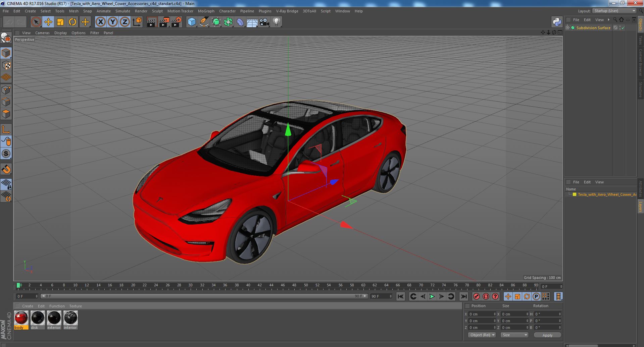Toggle Z axis lock
644x347 pixels.
[x=125, y=22]
